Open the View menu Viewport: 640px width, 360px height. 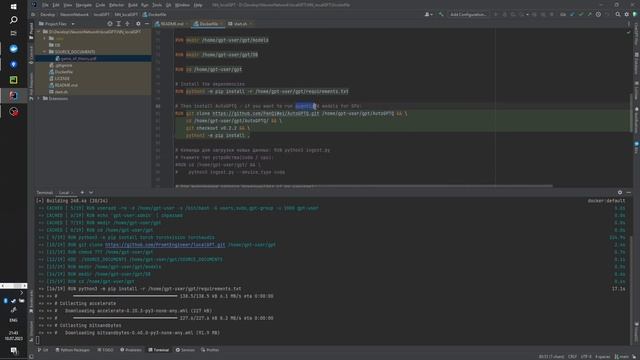pos(67,5)
